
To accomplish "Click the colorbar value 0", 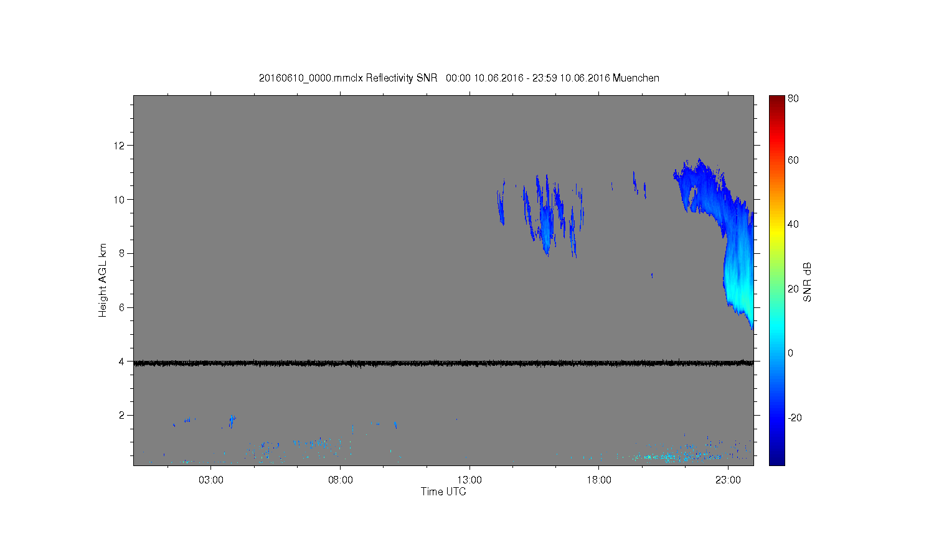I will (791, 353).
